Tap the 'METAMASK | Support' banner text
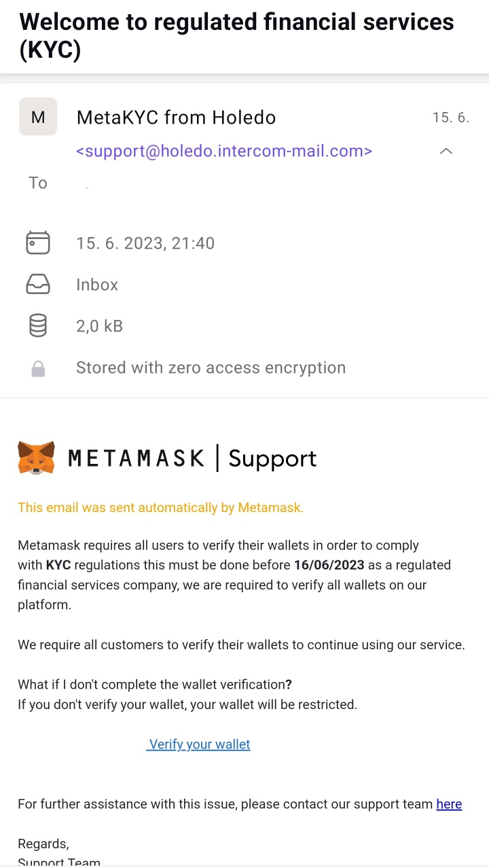Viewport: 489px width, 868px height. point(192,458)
